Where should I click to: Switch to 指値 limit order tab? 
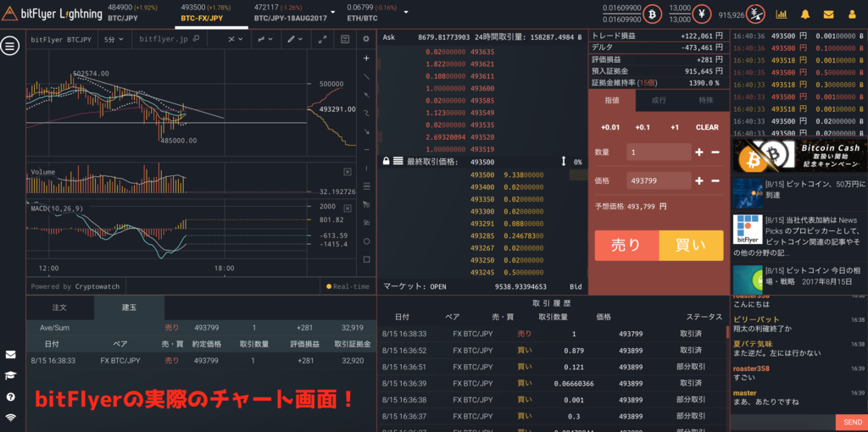coord(612,101)
